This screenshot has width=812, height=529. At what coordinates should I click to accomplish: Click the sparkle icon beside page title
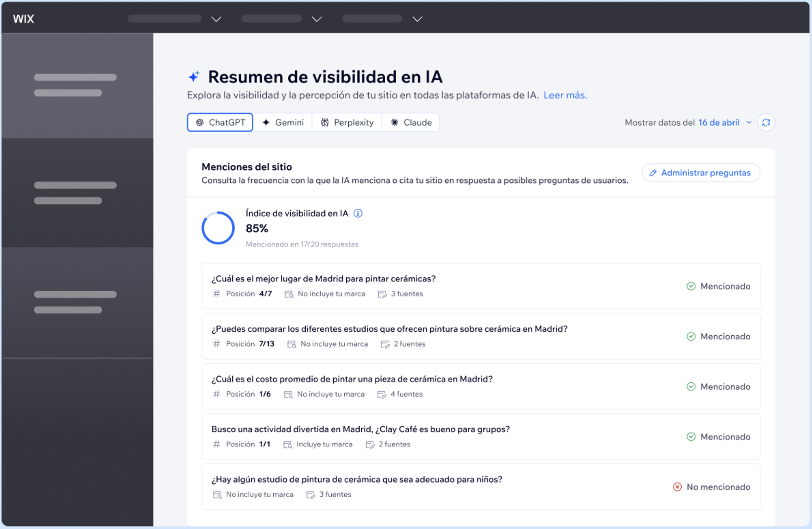194,77
